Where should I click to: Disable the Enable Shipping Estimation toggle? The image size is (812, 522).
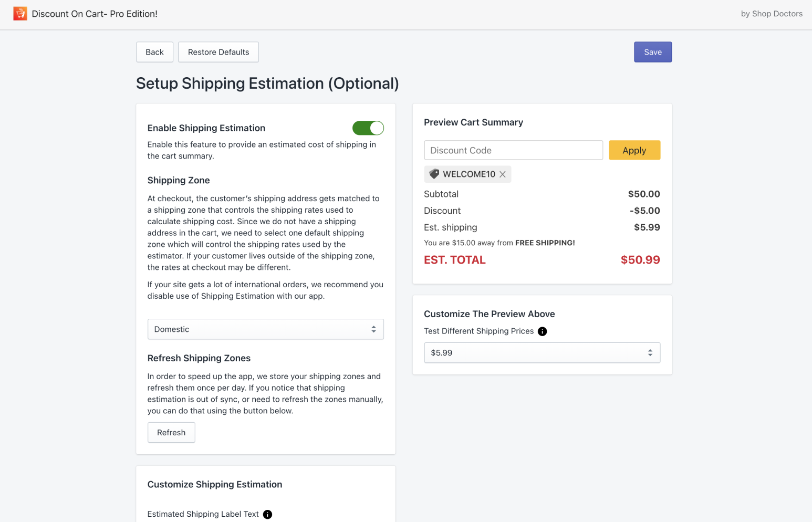click(x=368, y=128)
